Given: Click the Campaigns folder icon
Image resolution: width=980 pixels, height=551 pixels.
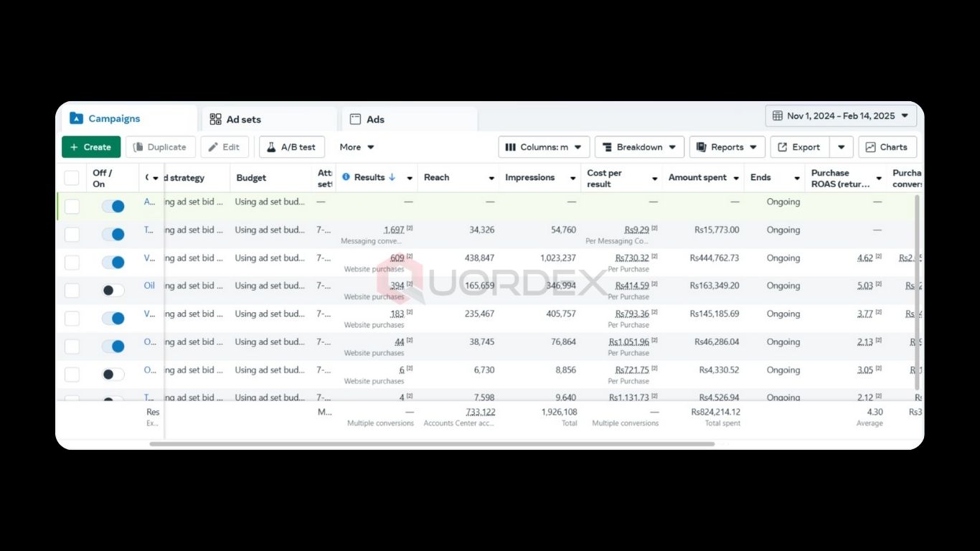Looking at the screenshot, I should pos(76,119).
